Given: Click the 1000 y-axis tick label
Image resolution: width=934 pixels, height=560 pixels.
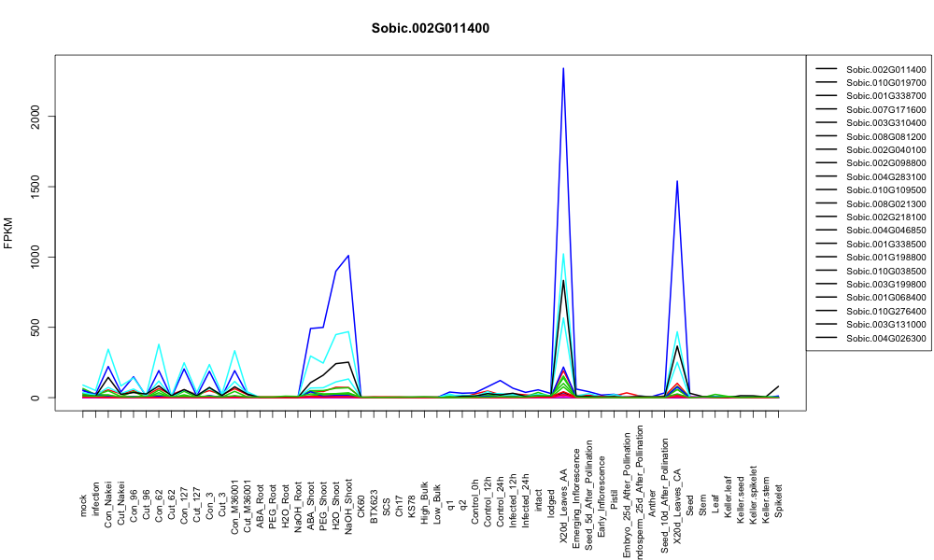Looking at the screenshot, I should click(x=35, y=257).
